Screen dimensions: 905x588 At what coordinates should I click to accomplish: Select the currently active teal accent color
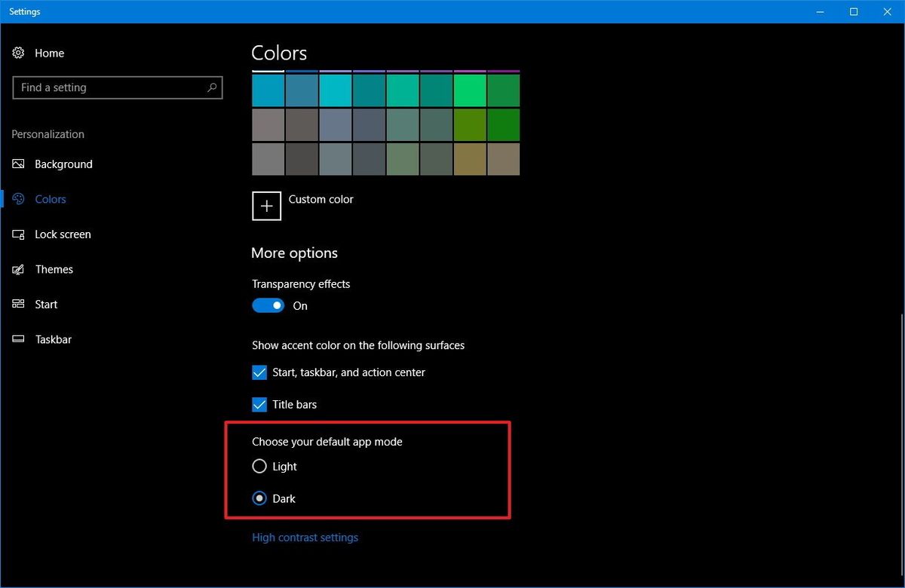(x=268, y=89)
